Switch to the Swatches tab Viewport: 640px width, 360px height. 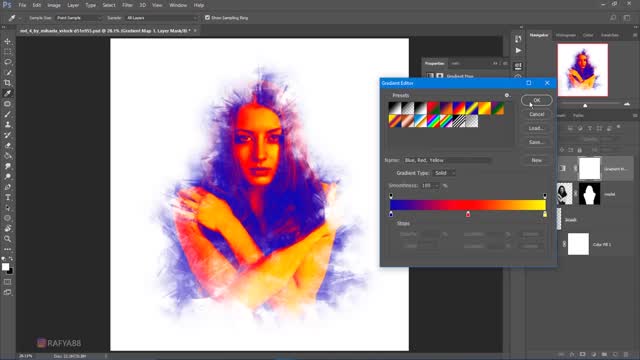coord(610,35)
